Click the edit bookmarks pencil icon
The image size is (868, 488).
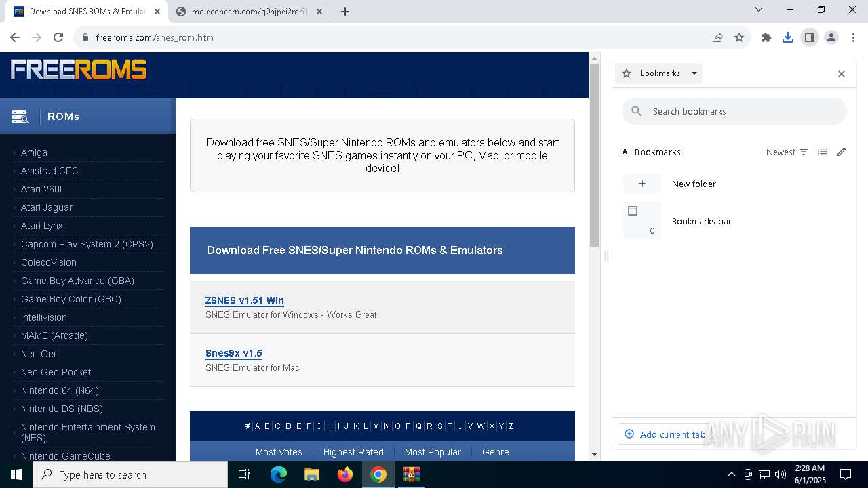click(x=842, y=152)
